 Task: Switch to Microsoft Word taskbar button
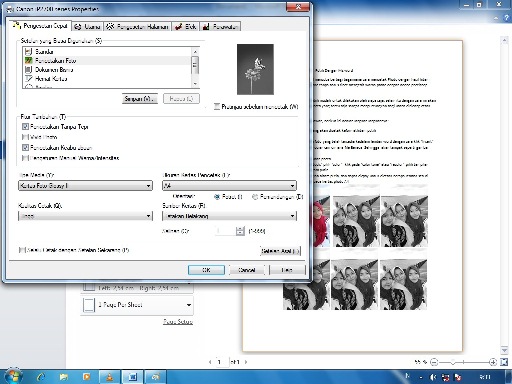(132, 377)
